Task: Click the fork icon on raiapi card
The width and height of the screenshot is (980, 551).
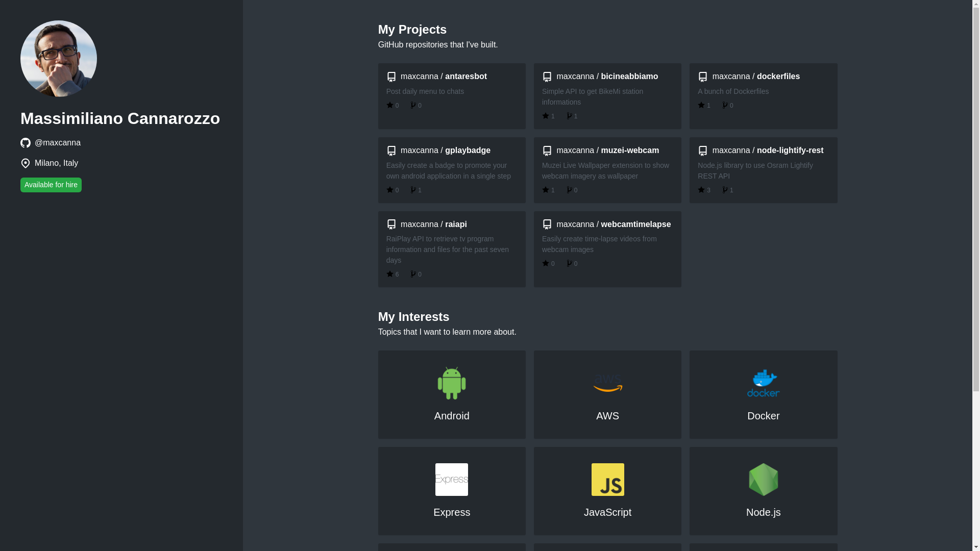Action: tap(413, 274)
